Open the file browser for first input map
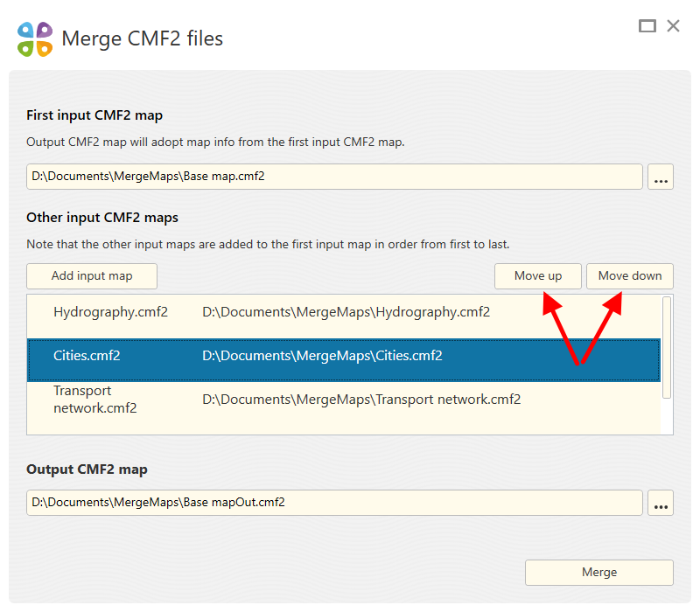The height and width of the screenshot is (612, 700). (x=661, y=176)
